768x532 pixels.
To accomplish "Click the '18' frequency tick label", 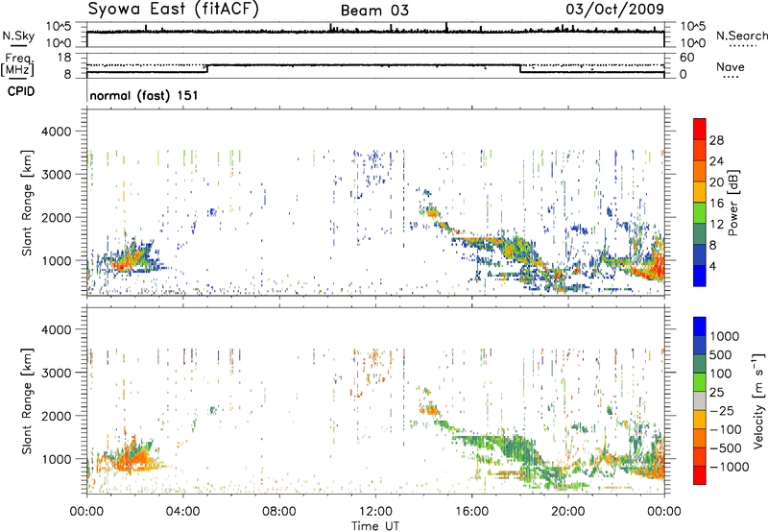I will 64,58.
